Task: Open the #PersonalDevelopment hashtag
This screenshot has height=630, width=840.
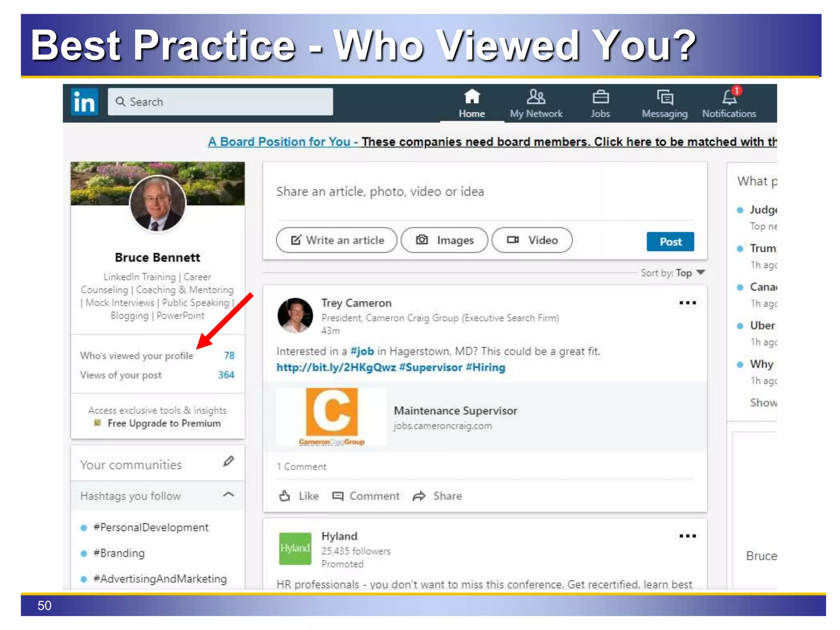Action: (151, 527)
